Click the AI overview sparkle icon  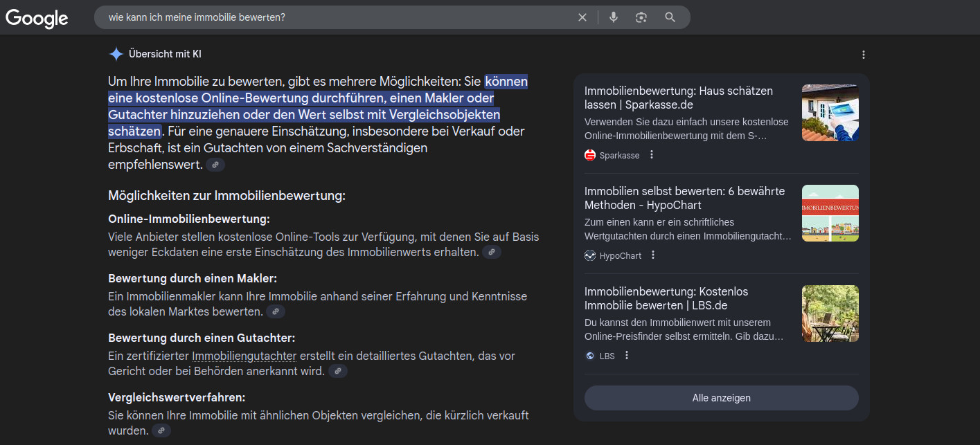click(x=116, y=54)
